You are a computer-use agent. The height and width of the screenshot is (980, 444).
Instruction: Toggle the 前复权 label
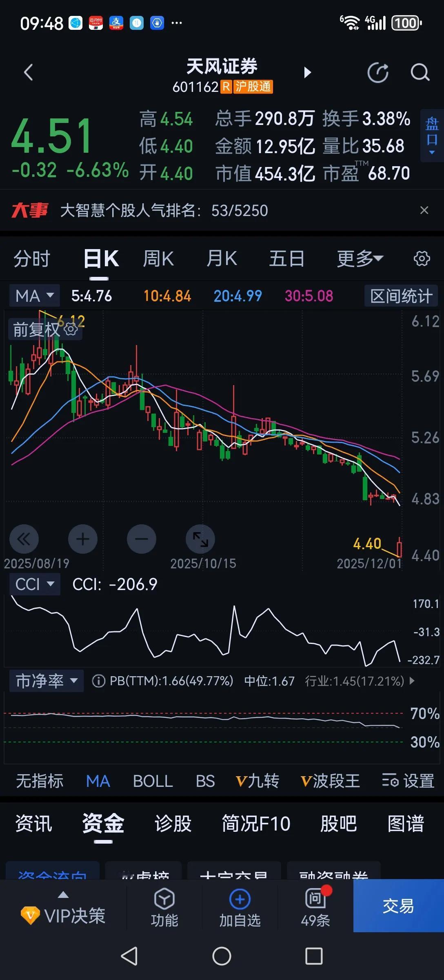point(36,329)
